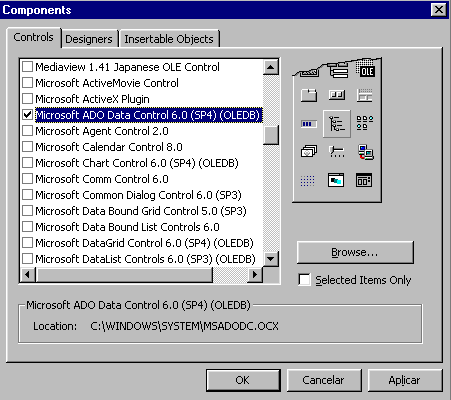Click the horizontal scrollbar right arrow
Image resolution: width=451 pixels, height=400 pixels.
click(x=255, y=275)
